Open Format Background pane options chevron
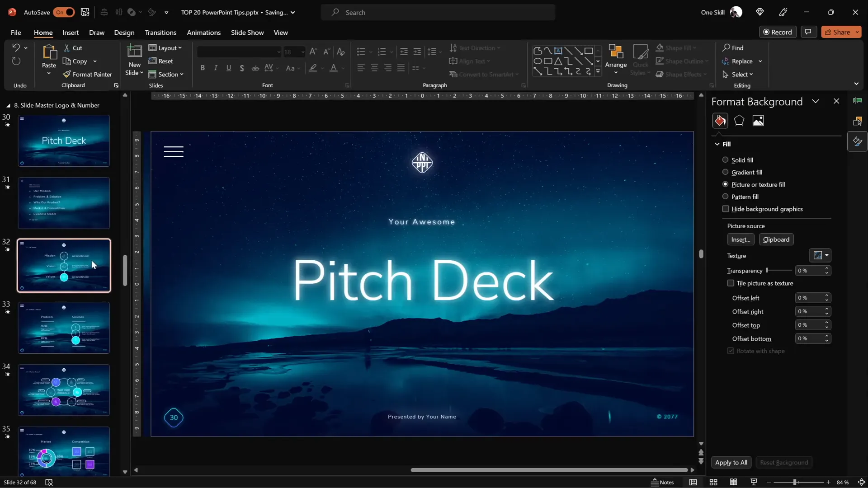This screenshot has width=868, height=488. click(x=815, y=101)
